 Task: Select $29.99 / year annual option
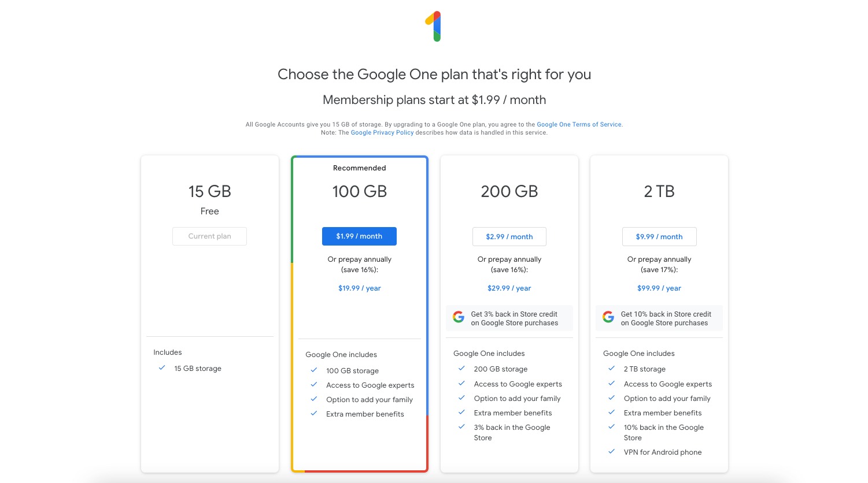click(509, 288)
